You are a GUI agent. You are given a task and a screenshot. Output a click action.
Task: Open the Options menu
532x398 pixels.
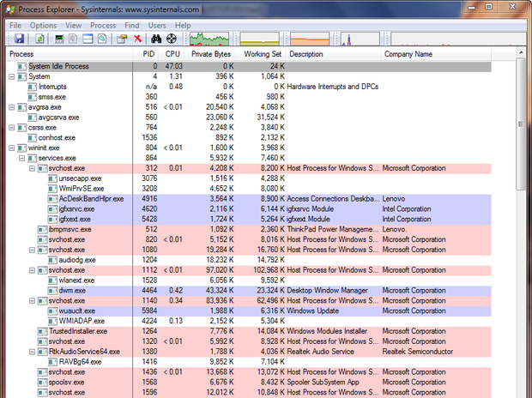pos(43,26)
